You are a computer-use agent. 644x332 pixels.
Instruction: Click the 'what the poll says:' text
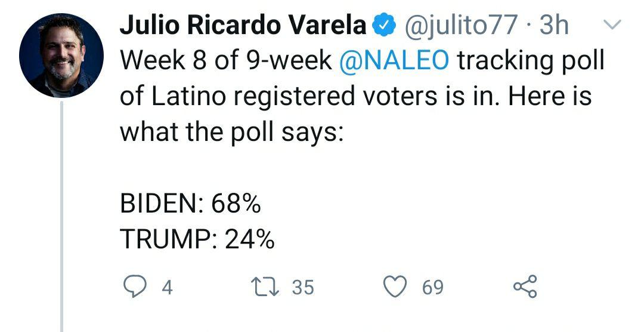(231, 131)
